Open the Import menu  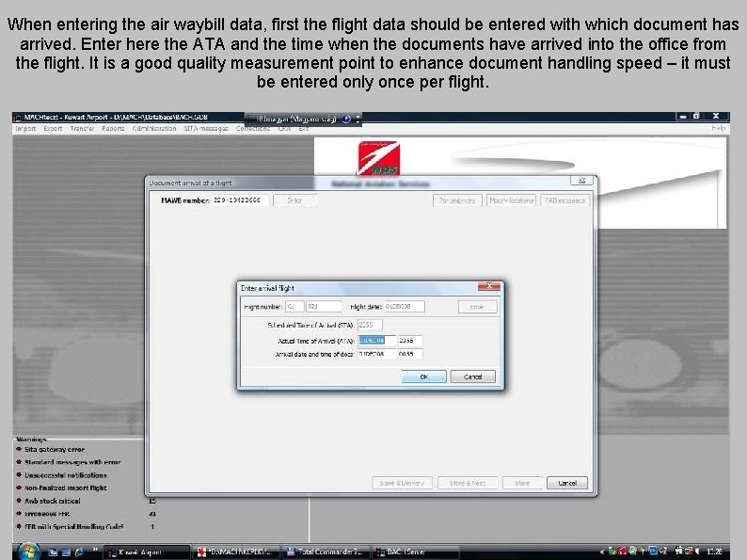coord(25,129)
